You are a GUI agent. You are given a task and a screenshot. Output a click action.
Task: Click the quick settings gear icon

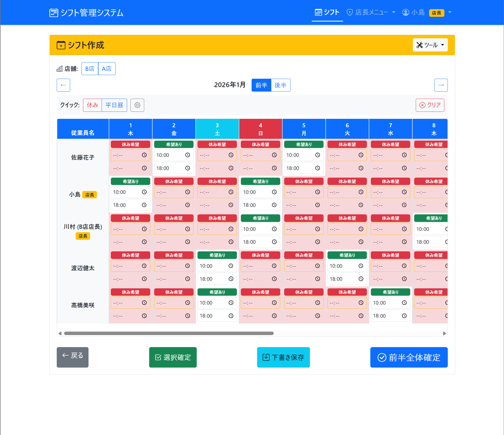click(137, 105)
